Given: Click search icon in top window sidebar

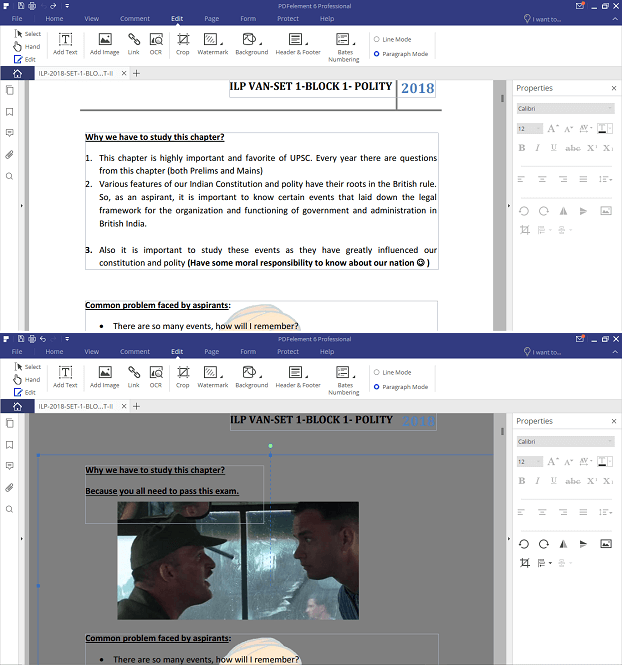Looking at the screenshot, I should (9, 176).
